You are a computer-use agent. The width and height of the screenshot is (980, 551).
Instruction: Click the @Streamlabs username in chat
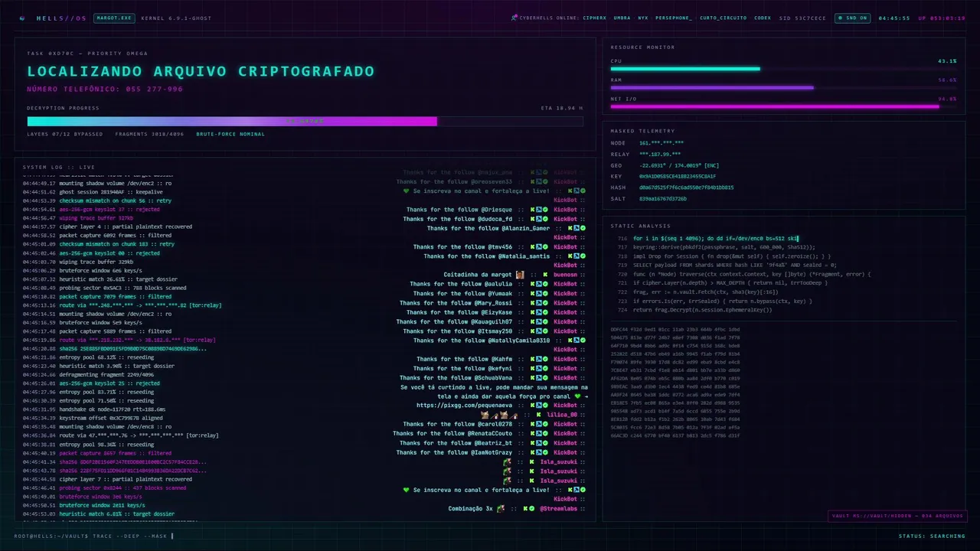pos(559,508)
